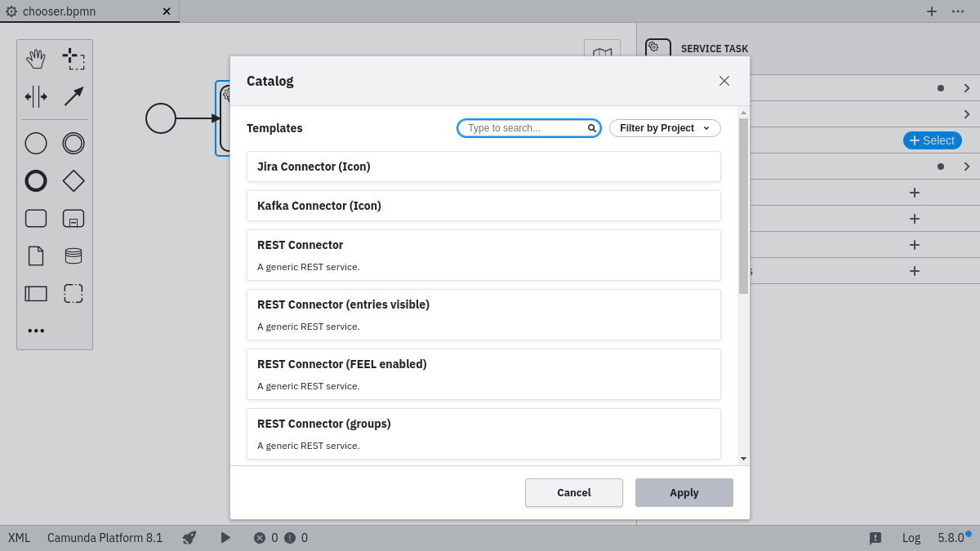Pick the Data store shape from palette
Screen dimensions: 980x551
tap(73, 256)
